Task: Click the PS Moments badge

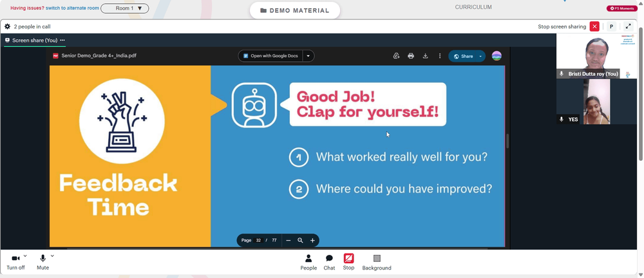Action: click(622, 8)
